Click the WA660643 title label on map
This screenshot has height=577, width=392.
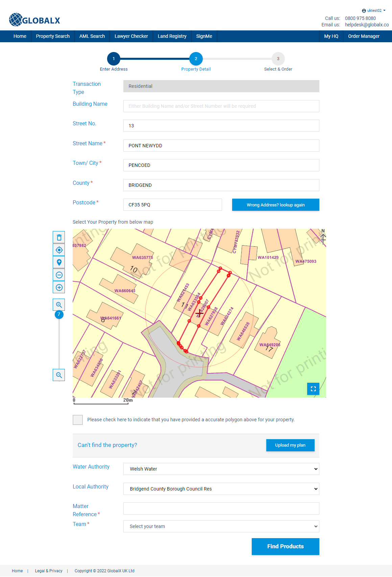(125, 291)
